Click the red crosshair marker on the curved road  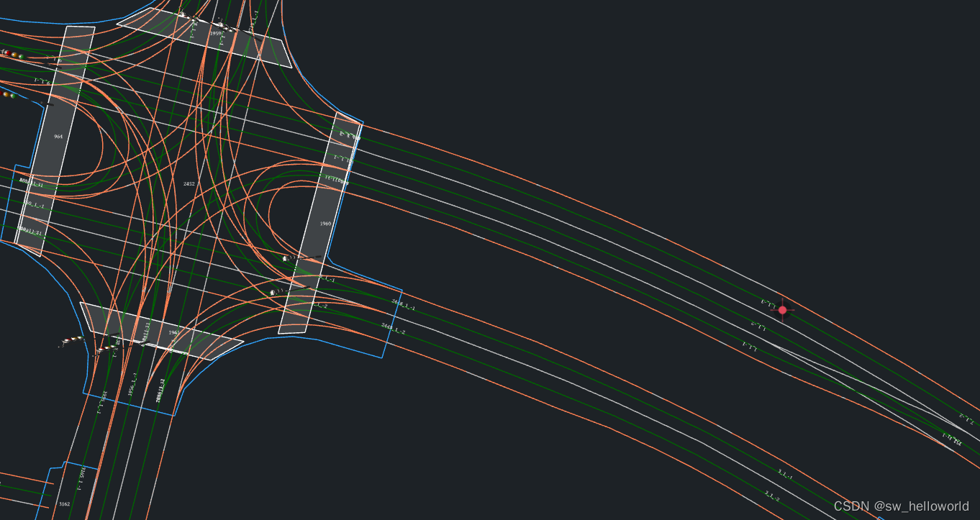coord(783,310)
